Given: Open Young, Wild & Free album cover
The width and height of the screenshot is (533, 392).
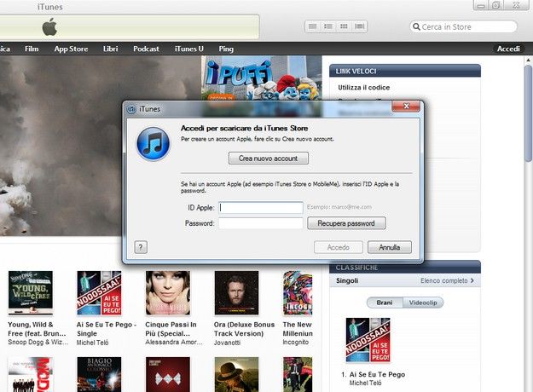Looking at the screenshot, I should click(31, 293).
